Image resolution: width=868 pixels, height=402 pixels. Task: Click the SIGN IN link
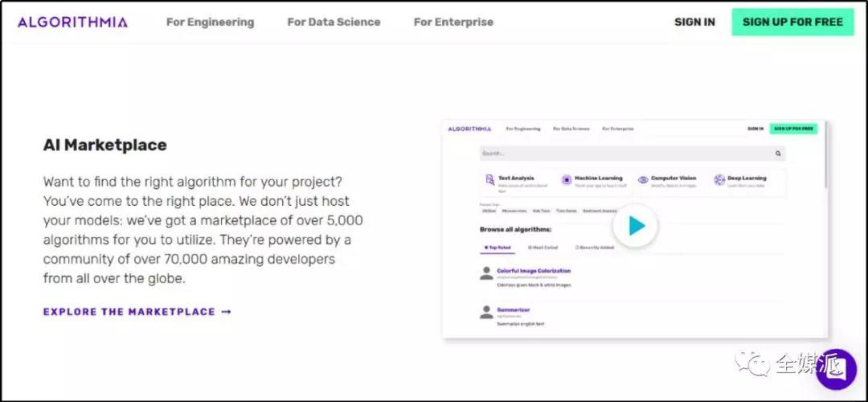(x=694, y=22)
